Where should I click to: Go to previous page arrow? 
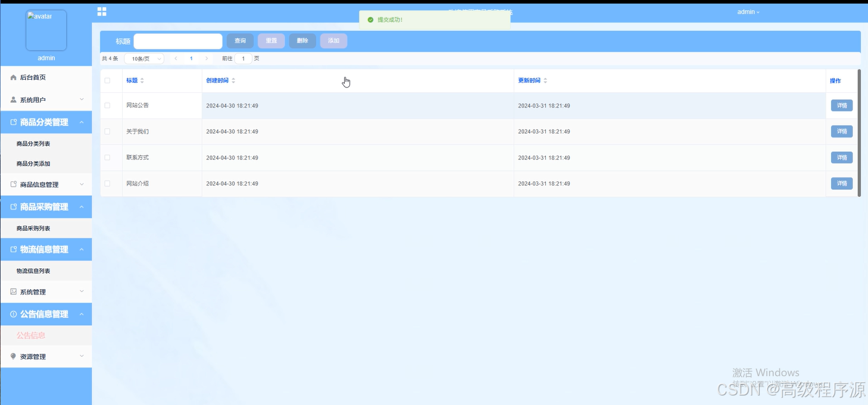pyautogui.click(x=176, y=59)
